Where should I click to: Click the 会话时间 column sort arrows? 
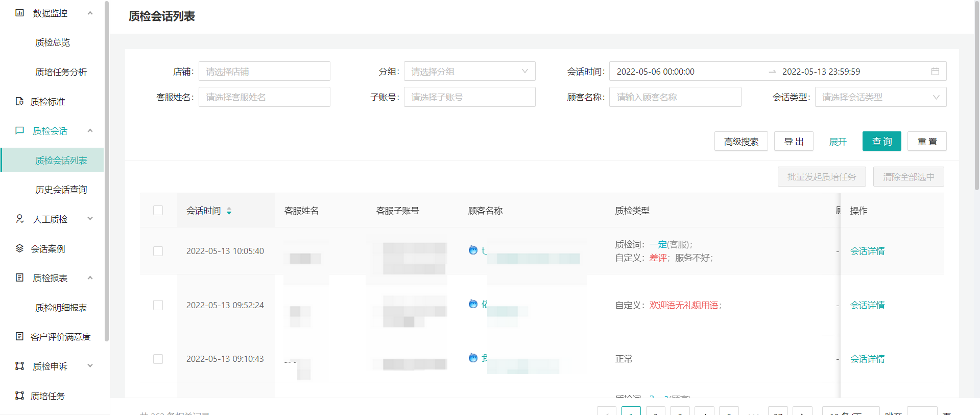(229, 211)
